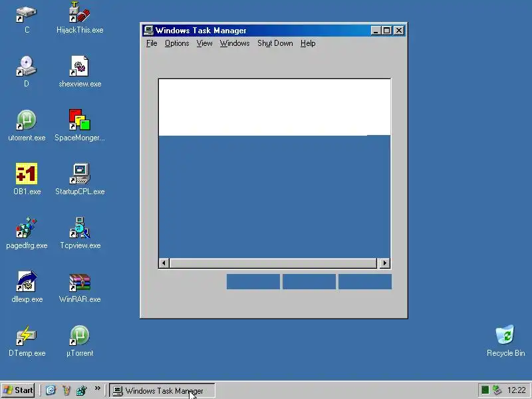Click the green CPU usage tray icon
The width and height of the screenshot is (532, 399).
(x=485, y=390)
